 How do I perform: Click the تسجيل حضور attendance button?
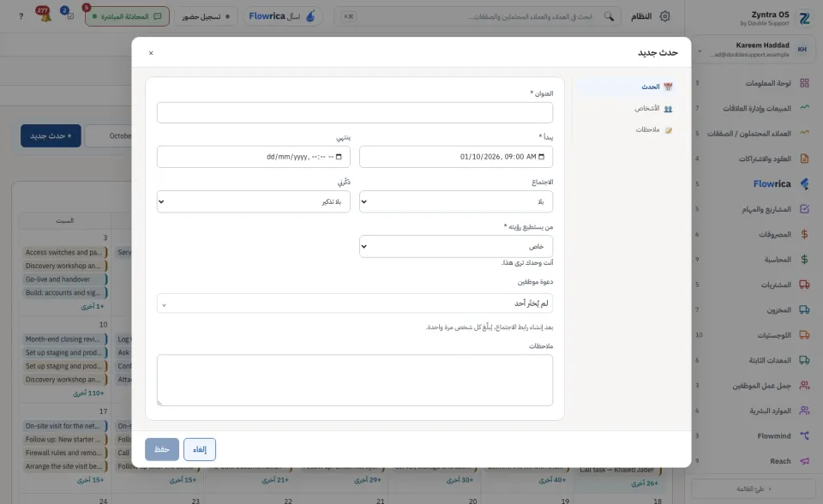tap(205, 16)
